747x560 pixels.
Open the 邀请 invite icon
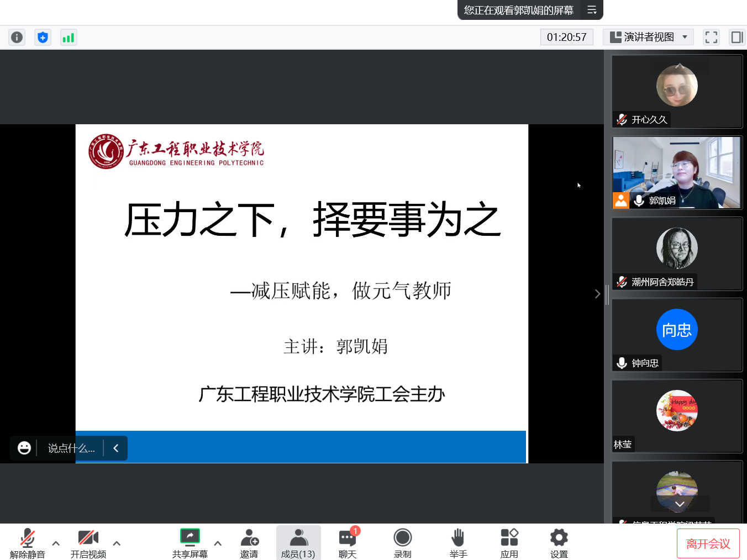(x=249, y=543)
